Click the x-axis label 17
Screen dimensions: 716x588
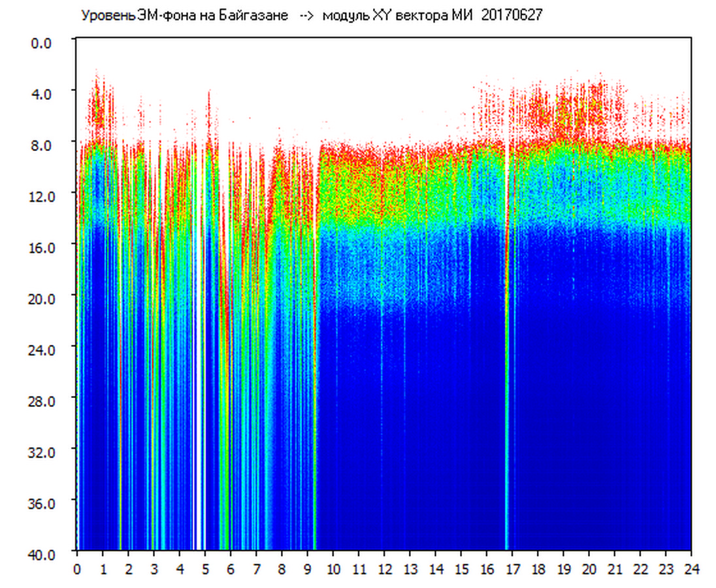pyautogui.click(x=512, y=568)
